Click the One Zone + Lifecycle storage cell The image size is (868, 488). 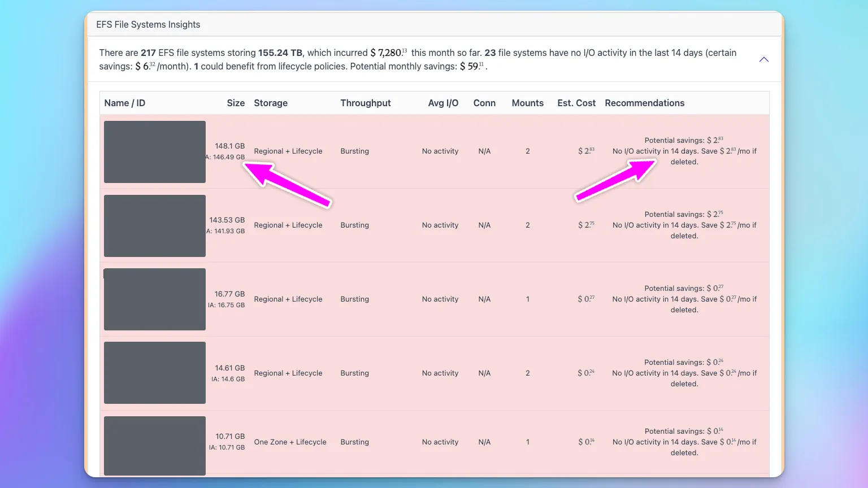(x=290, y=442)
